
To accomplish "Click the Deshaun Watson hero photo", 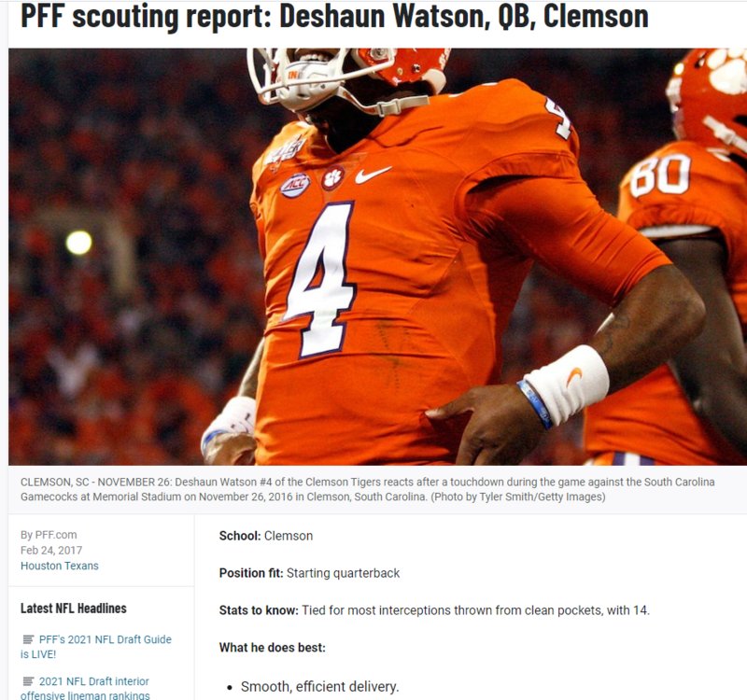I will point(377,257).
